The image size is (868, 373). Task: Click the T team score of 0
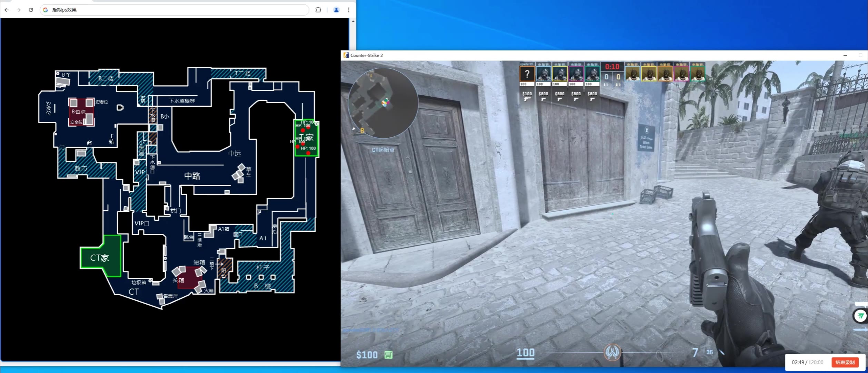[618, 77]
